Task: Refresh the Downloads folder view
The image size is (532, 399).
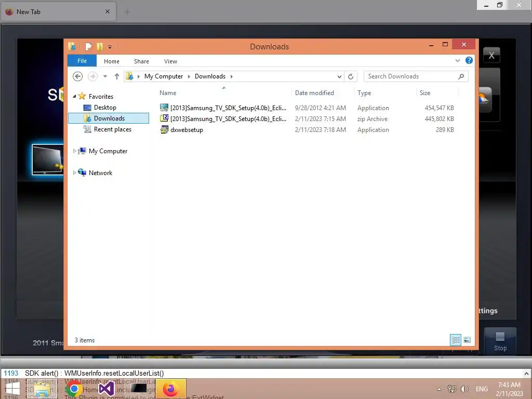Action: pos(351,77)
